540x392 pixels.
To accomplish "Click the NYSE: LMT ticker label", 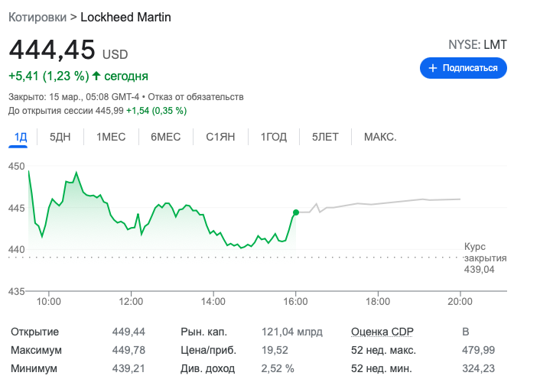I will pos(477,44).
